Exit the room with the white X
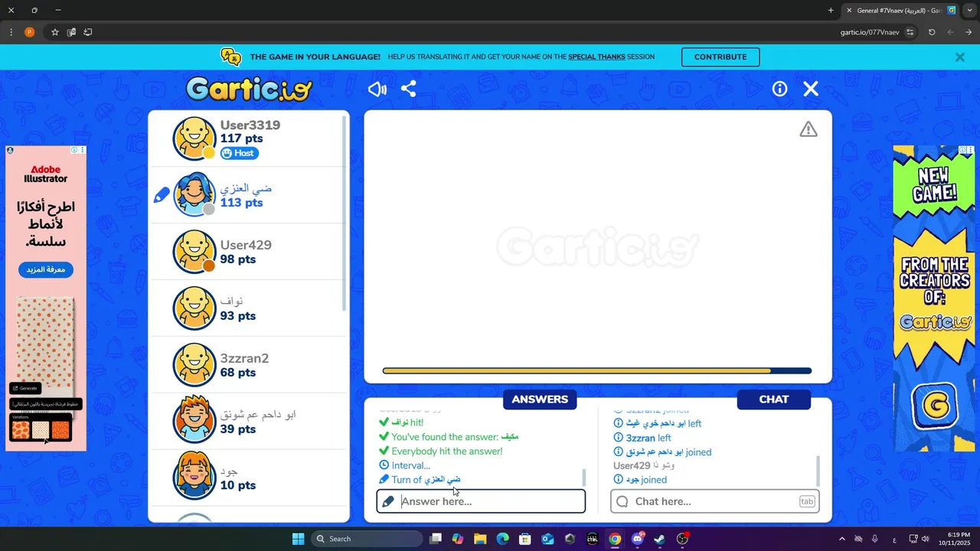980x551 pixels. click(811, 89)
